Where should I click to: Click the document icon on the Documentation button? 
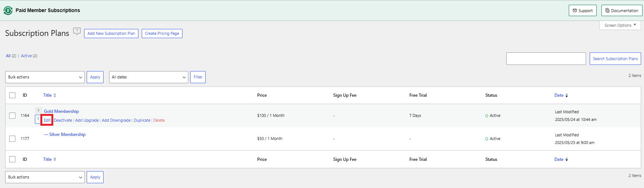tap(607, 11)
